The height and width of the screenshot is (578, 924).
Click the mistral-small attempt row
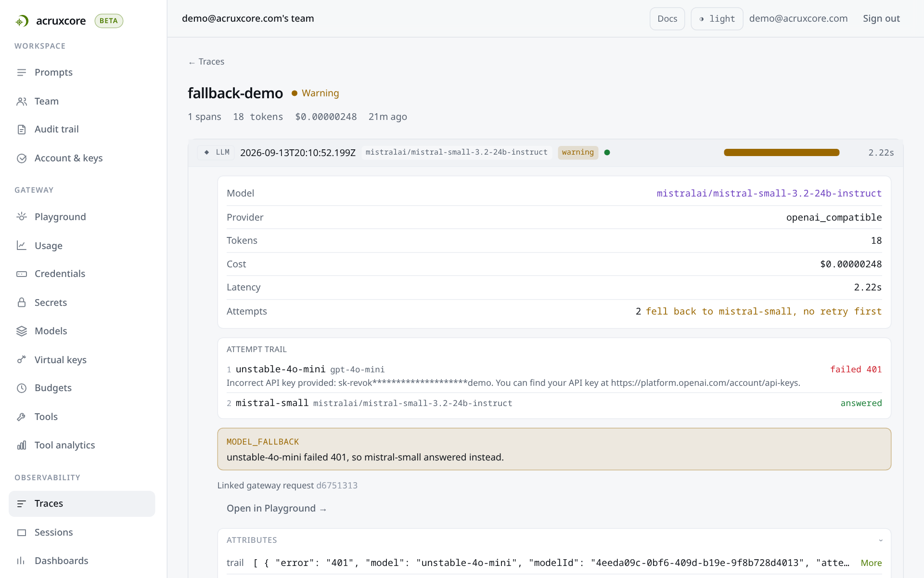pyautogui.click(x=554, y=403)
